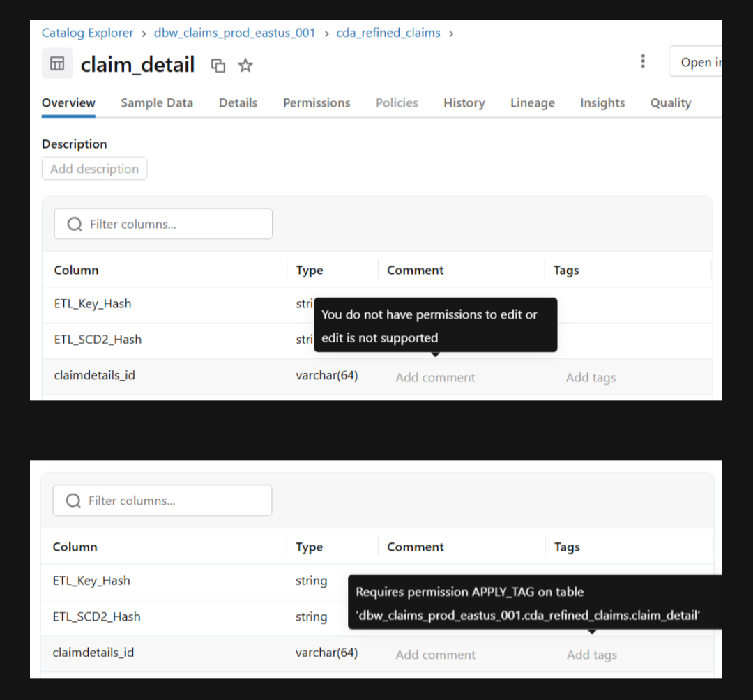The width and height of the screenshot is (753, 700).
Task: Click the partially visible Open in button
Action: pyautogui.click(x=695, y=61)
